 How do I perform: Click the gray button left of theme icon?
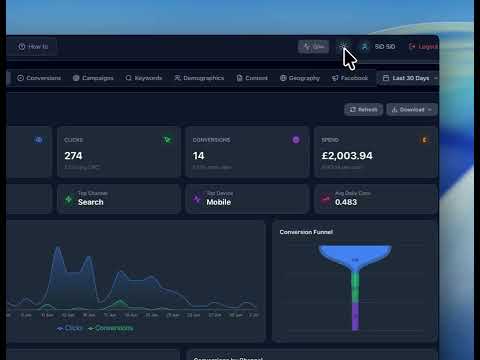[x=313, y=47]
